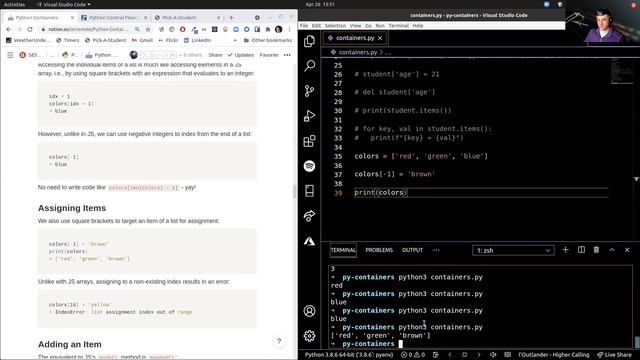This screenshot has height=360, width=640.
Task: Open the File menu in VS Code
Action: pos(304,25)
